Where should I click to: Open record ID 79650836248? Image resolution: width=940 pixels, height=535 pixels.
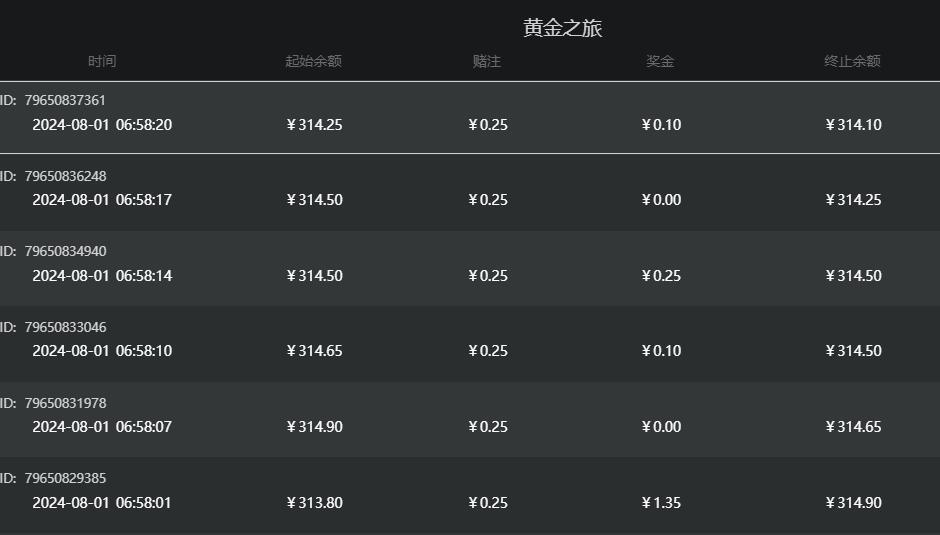[65, 176]
